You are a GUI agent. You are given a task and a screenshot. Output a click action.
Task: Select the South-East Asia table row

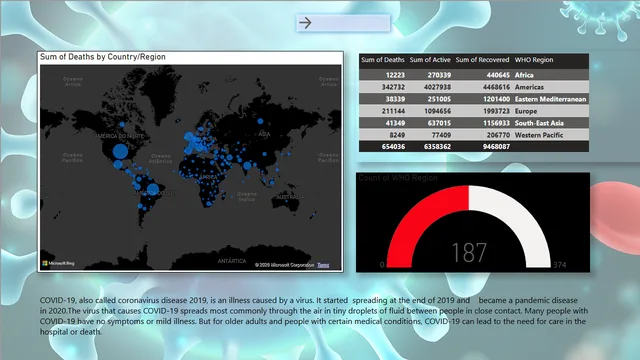474,123
